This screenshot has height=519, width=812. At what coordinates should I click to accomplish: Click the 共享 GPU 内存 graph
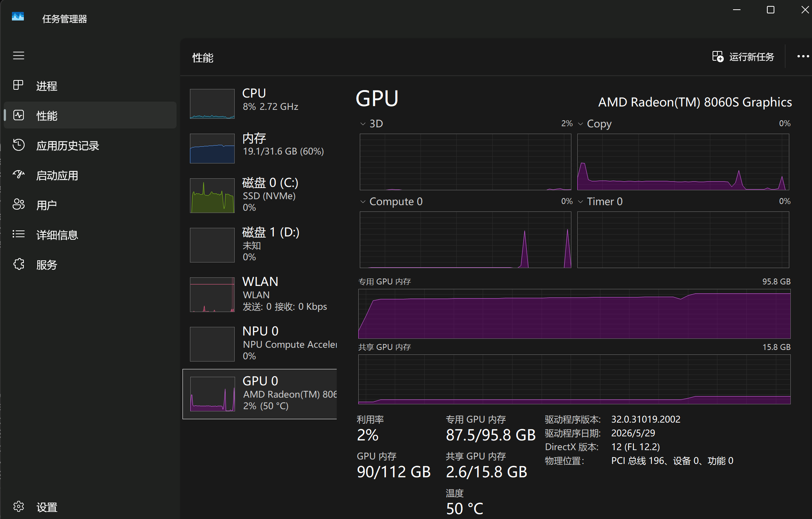pos(574,379)
